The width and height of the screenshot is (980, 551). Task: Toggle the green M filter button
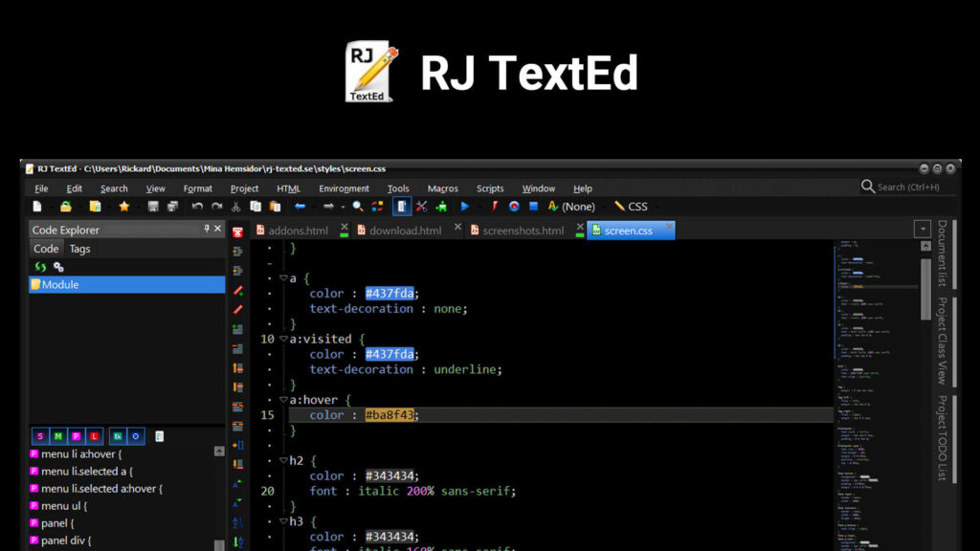pyautogui.click(x=58, y=436)
